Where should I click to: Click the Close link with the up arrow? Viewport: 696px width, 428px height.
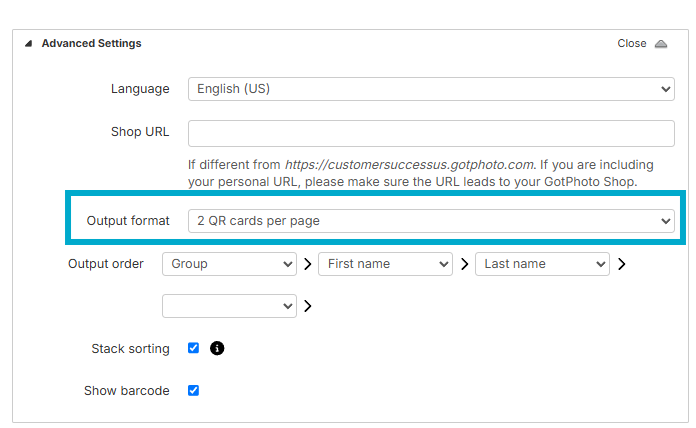[642, 44]
